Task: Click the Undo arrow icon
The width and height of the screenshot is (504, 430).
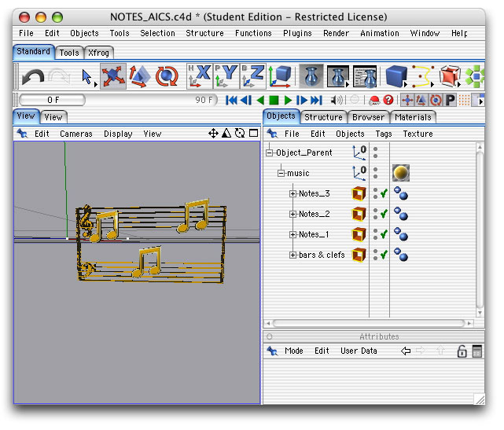Action: (33, 76)
